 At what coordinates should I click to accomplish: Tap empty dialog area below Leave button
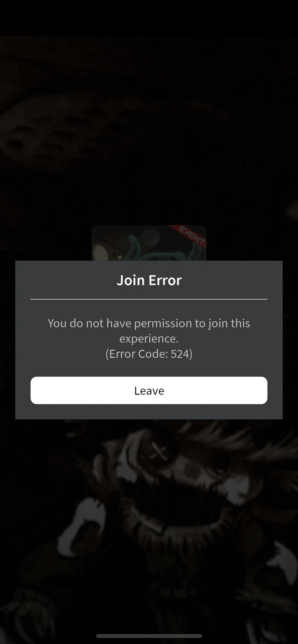tap(149, 411)
